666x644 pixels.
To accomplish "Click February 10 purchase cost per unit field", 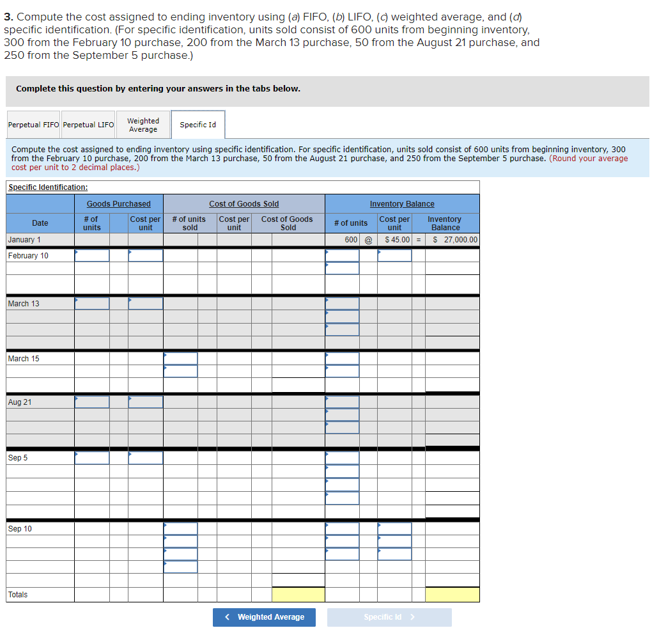I will click(x=146, y=255).
